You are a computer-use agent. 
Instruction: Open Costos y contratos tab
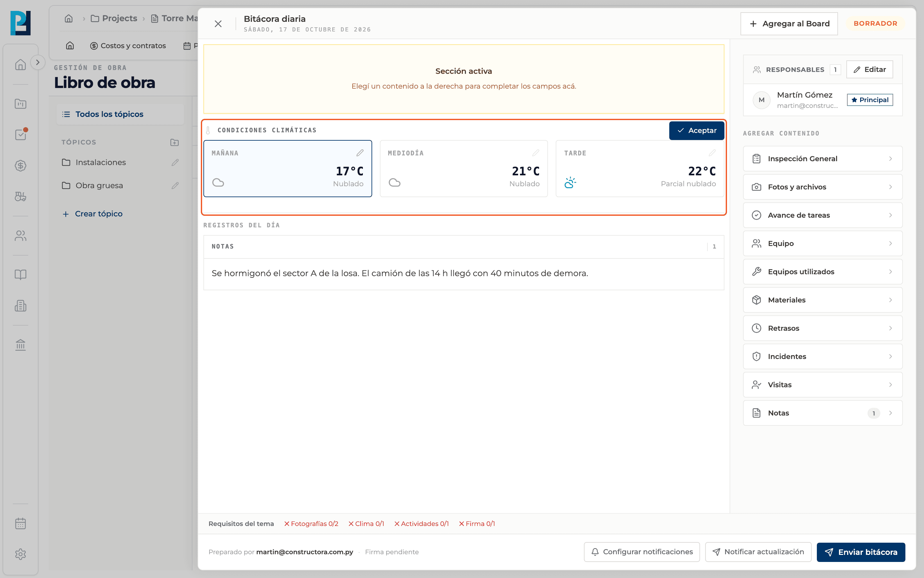pyautogui.click(x=128, y=46)
